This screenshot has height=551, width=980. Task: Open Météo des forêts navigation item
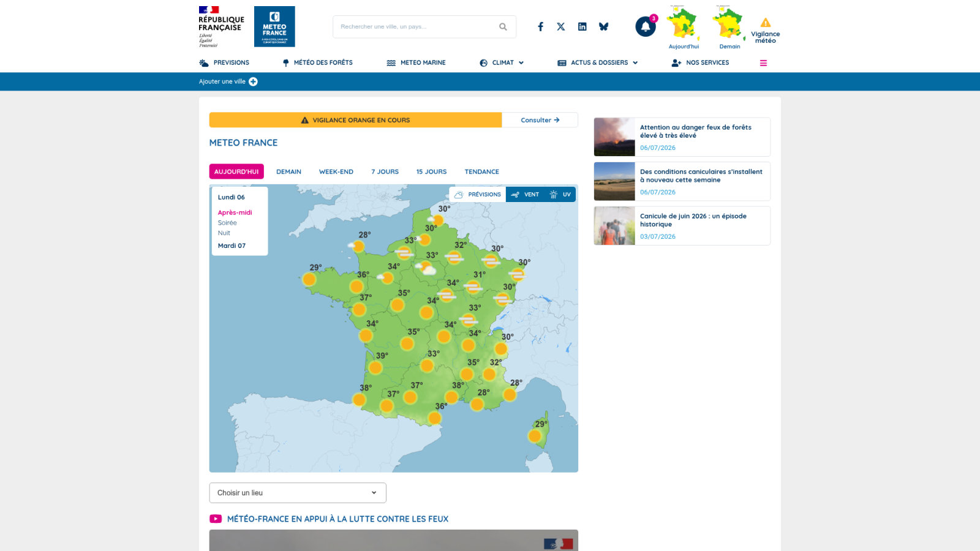(x=317, y=63)
